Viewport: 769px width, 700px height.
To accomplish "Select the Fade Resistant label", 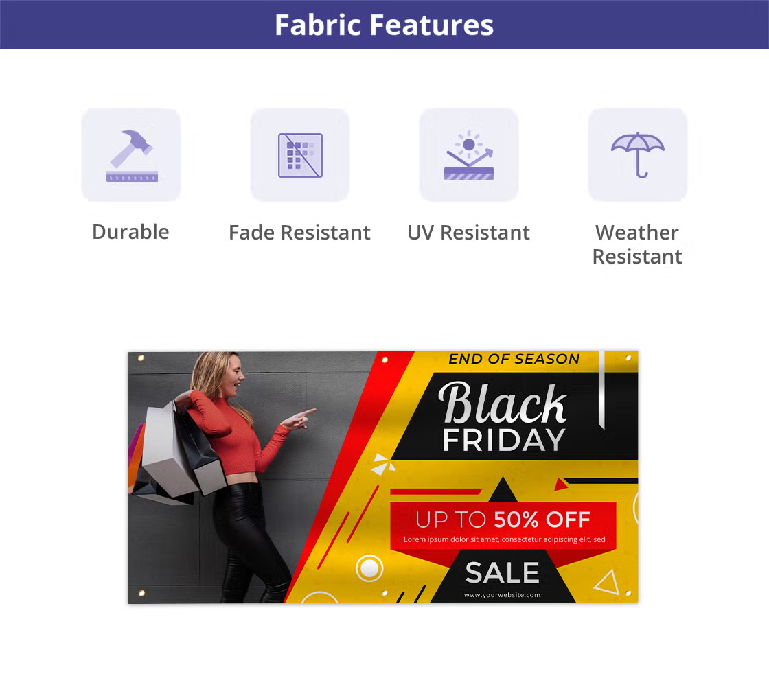I will pyautogui.click(x=299, y=233).
